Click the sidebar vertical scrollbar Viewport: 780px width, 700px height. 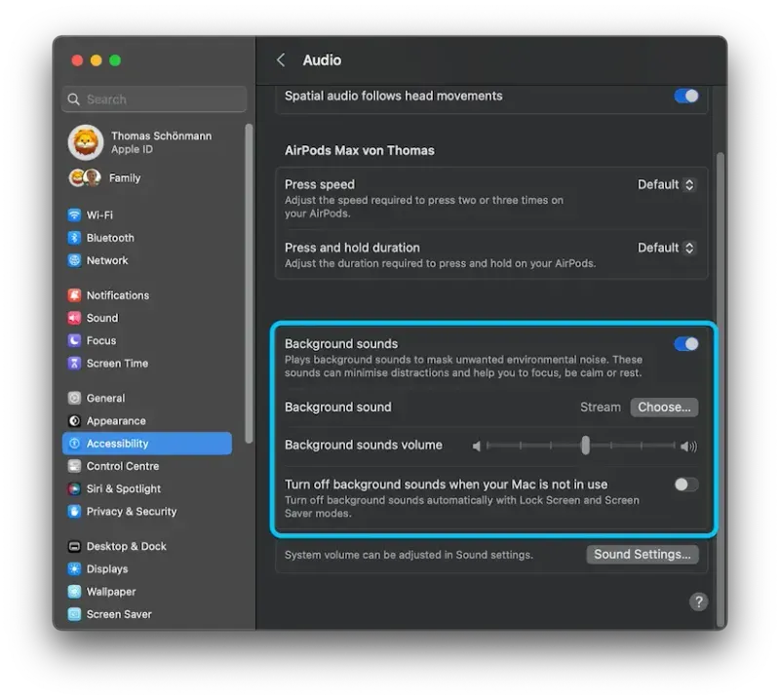(249, 284)
